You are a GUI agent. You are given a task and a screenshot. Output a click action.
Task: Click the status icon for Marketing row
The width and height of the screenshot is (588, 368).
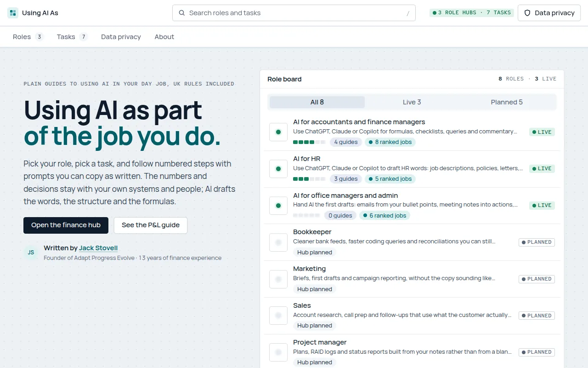[278, 279]
